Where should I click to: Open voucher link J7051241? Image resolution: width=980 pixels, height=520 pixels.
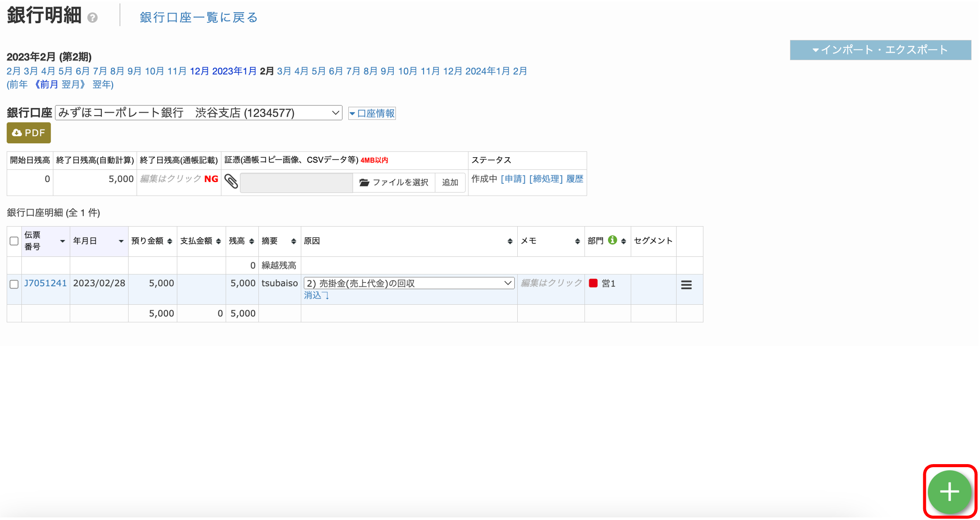tap(45, 283)
